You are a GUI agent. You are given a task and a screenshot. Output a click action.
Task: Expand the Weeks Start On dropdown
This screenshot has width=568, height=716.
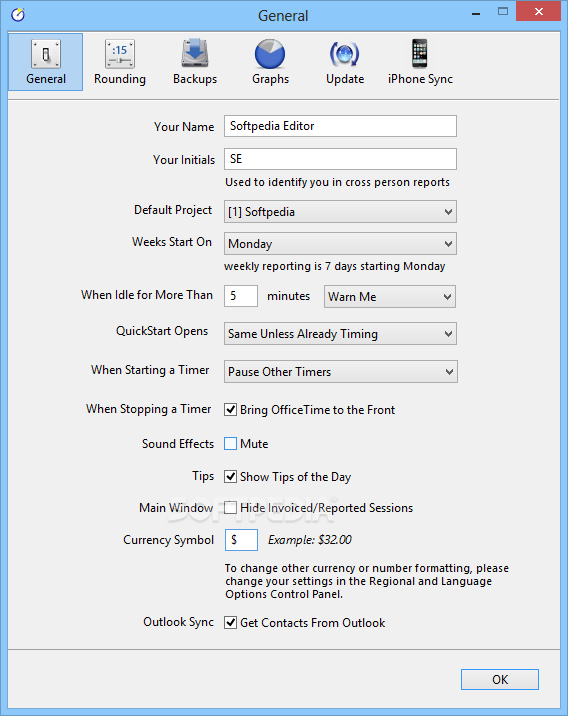340,244
